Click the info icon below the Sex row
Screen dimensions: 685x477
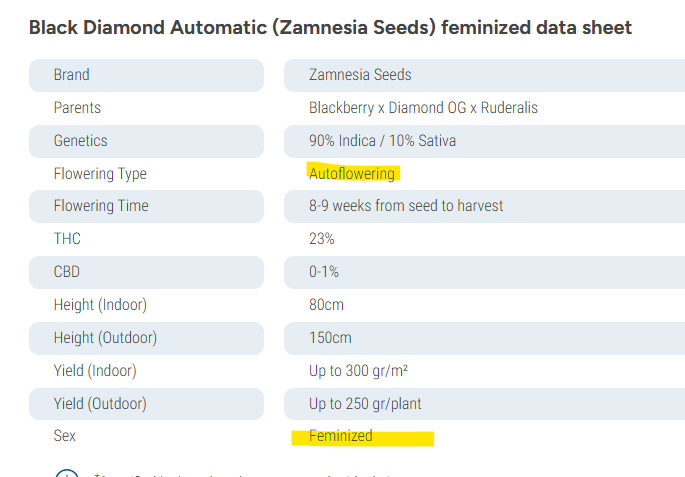(x=67, y=473)
